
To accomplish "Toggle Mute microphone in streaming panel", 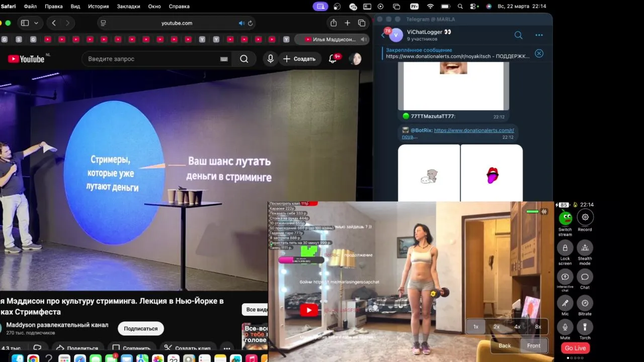I will (x=565, y=327).
